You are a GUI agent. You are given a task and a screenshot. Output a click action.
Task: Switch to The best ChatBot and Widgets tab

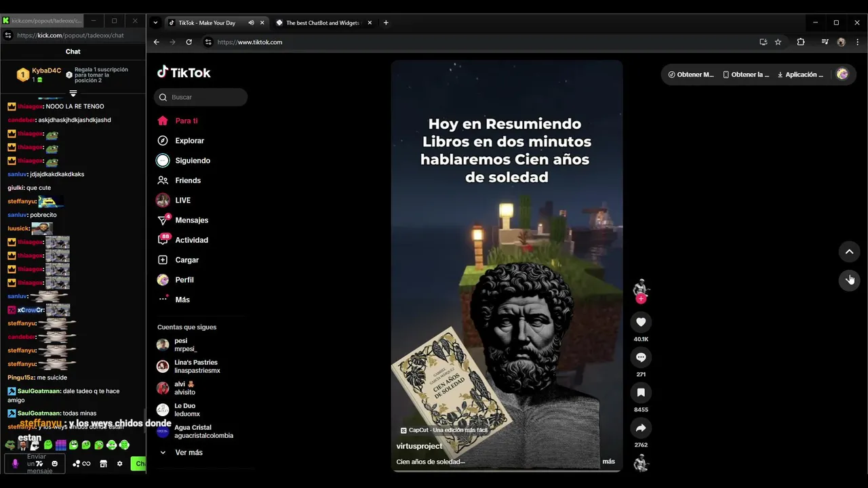[322, 22]
